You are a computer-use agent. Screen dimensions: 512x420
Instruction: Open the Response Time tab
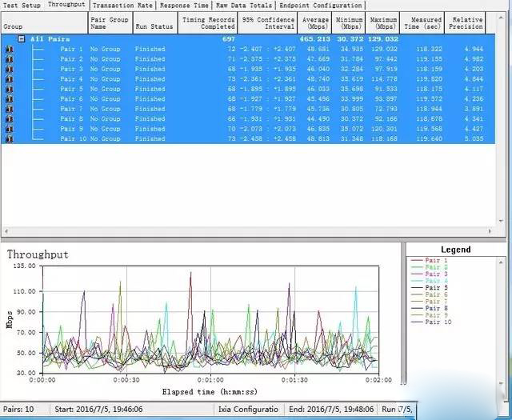[x=184, y=5]
